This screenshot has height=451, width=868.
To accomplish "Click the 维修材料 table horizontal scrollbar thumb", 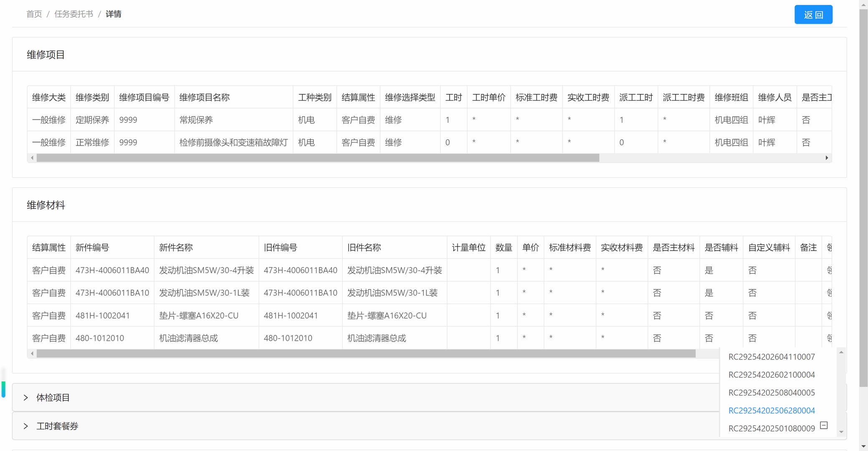I will [x=366, y=354].
